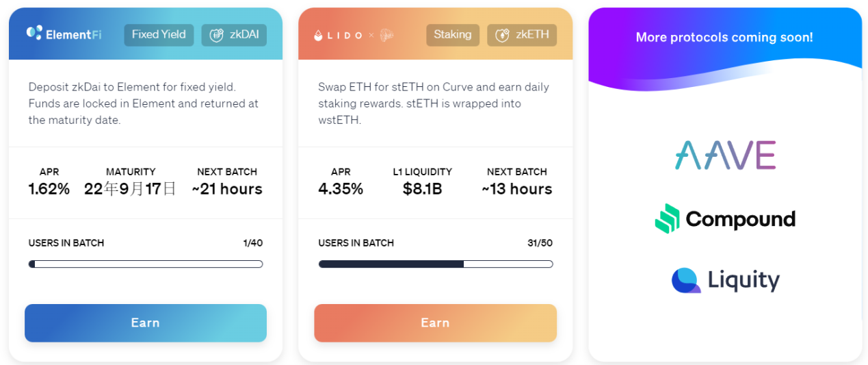
Task: Select the Staking tag
Action: (x=452, y=35)
